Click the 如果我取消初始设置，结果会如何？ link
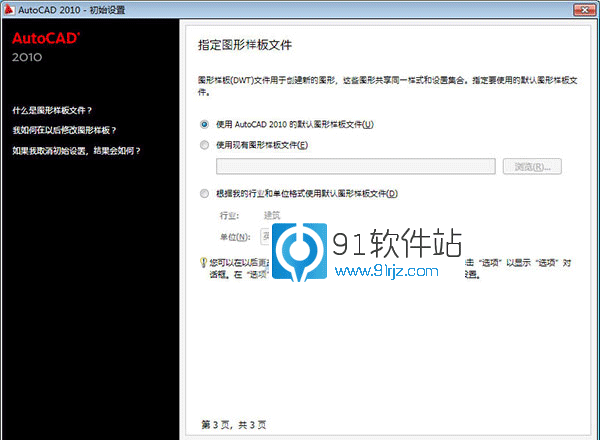This screenshot has width=600, height=440. click(x=76, y=151)
